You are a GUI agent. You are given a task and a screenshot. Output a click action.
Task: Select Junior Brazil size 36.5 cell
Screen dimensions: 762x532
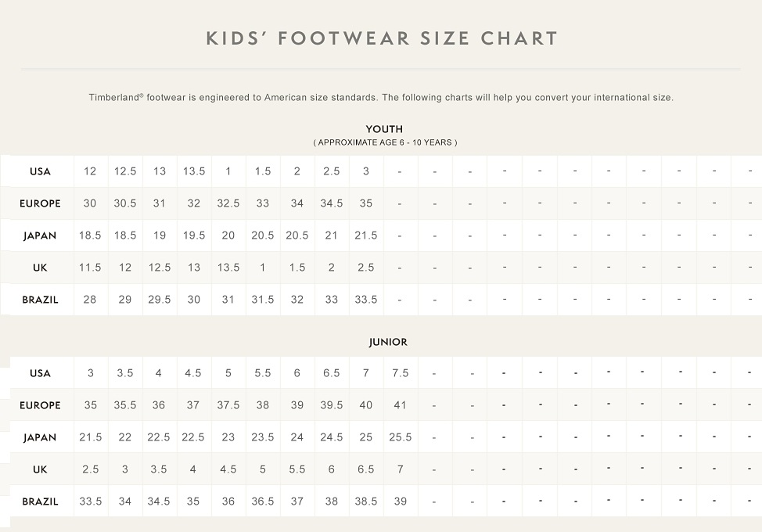(263, 501)
